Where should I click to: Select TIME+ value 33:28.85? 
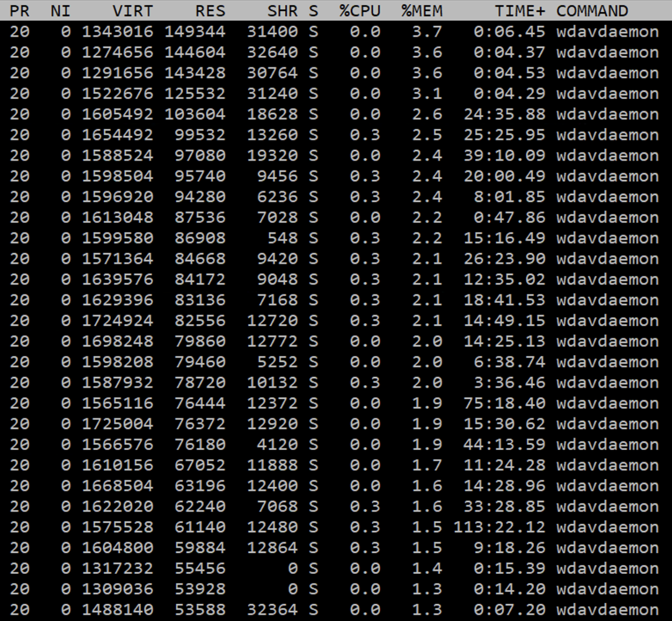coord(504,507)
